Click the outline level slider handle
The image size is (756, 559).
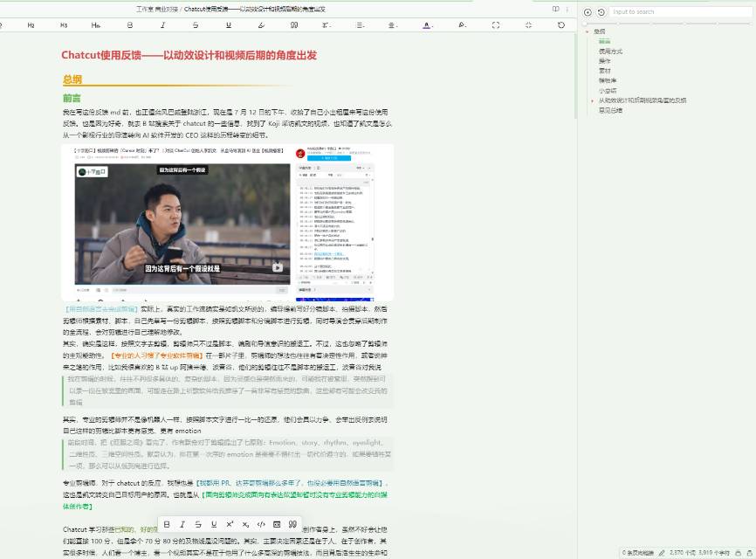[585, 24]
